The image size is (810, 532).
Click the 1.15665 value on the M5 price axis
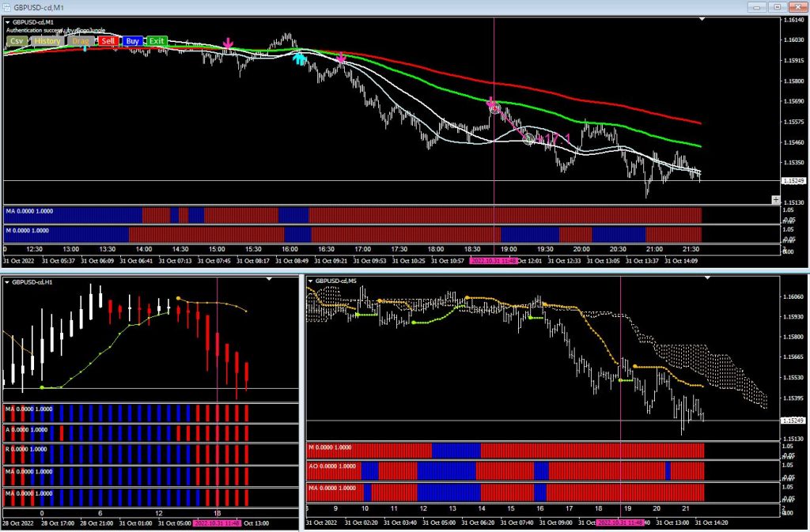click(793, 357)
